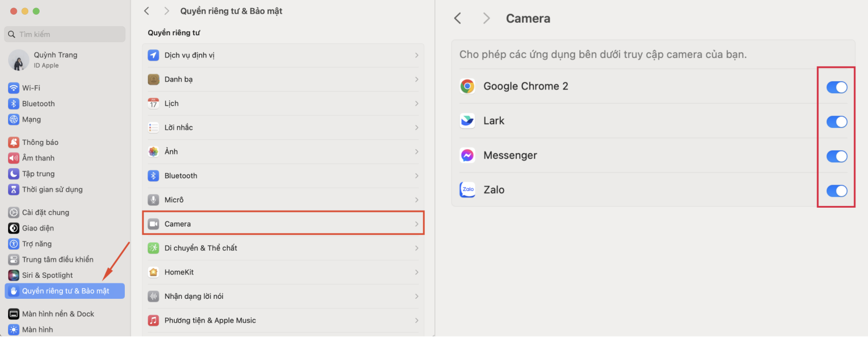Click the HomeKit house icon
Image resolution: width=868 pixels, height=339 pixels.
154,272
